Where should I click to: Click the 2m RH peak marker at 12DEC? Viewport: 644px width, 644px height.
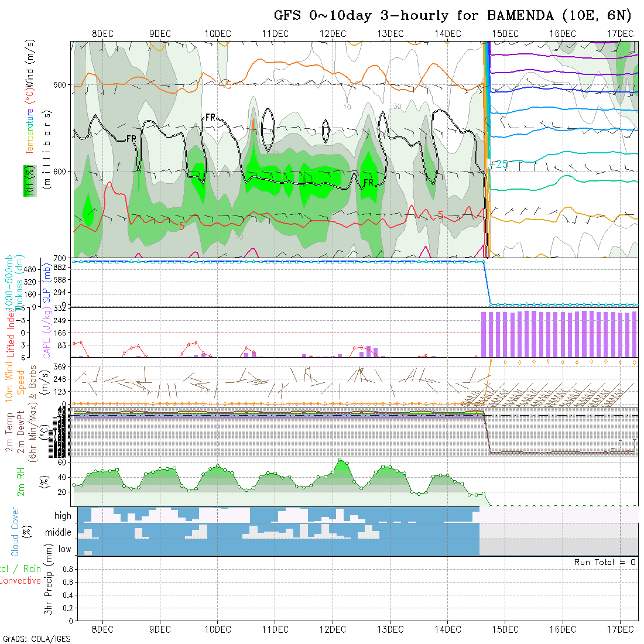tap(340, 460)
